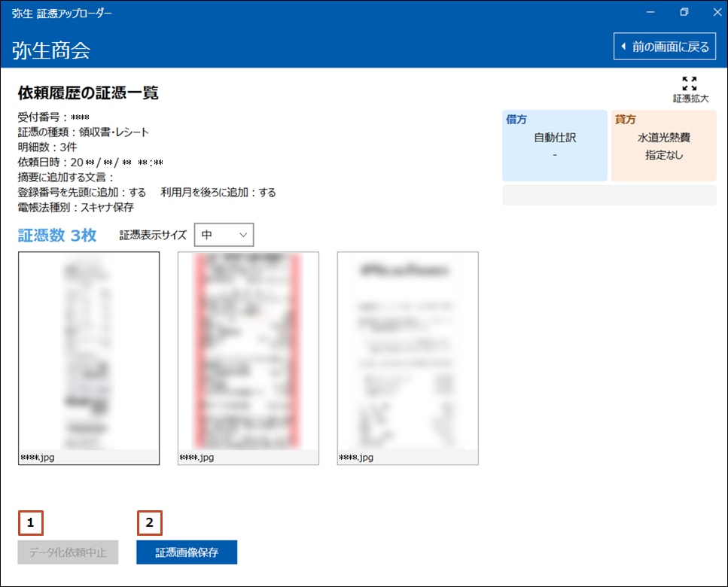Click the 依頼履歴の証憑一覧 heading
The width and height of the screenshot is (728, 587).
point(88,93)
